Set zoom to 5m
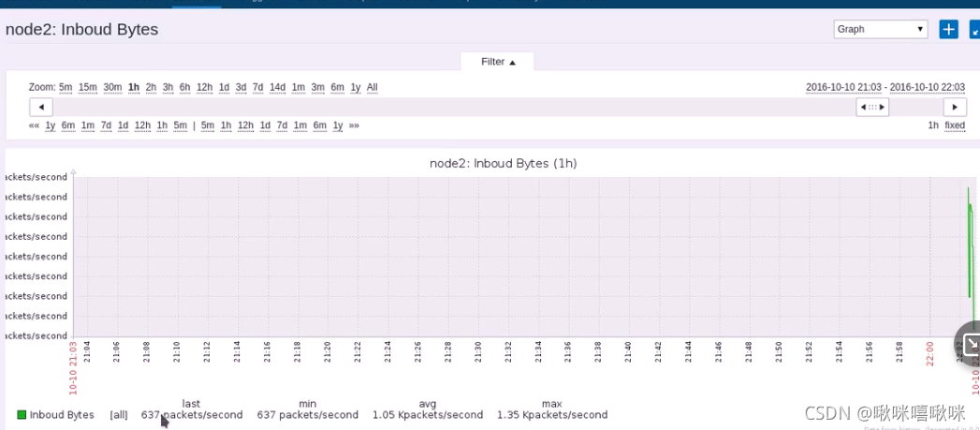The image size is (980, 430). (x=66, y=87)
